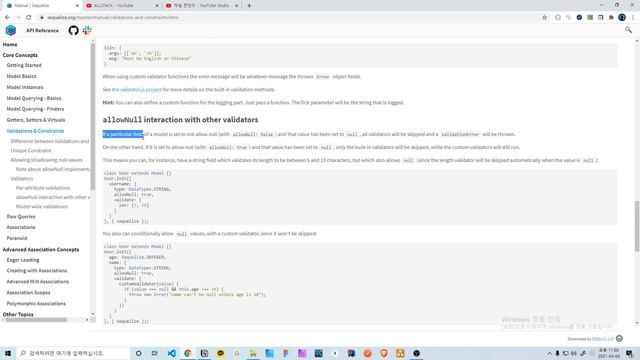The width and height of the screenshot is (640, 360).
Task: Close the YouTube Studio tab
Action: click(x=236, y=6)
